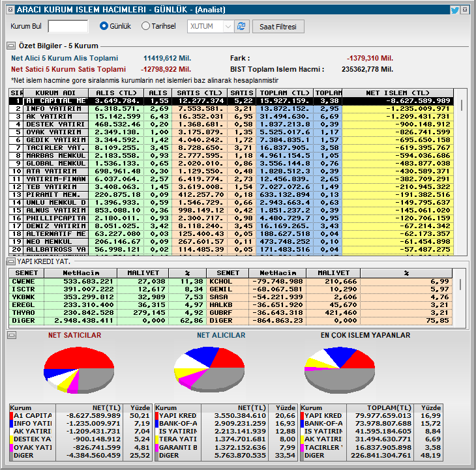Collapse the pie charts section
Image resolution: width=476 pixels, height=470 pixels.
tap(12, 335)
